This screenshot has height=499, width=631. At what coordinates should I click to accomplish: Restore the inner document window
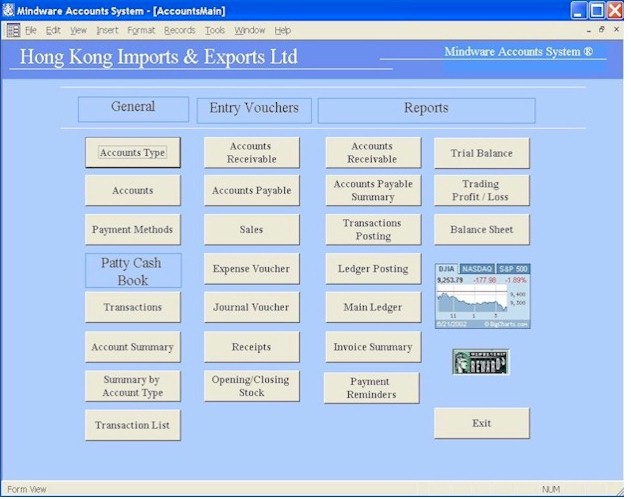tap(600, 30)
